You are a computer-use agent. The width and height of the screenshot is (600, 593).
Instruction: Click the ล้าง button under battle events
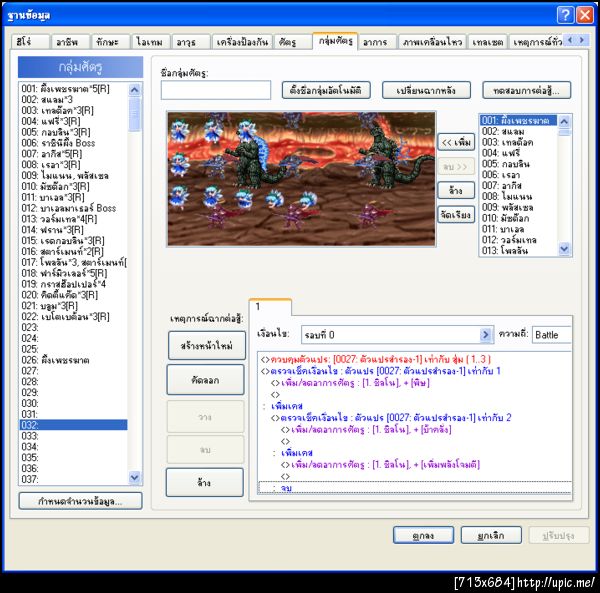(204, 482)
